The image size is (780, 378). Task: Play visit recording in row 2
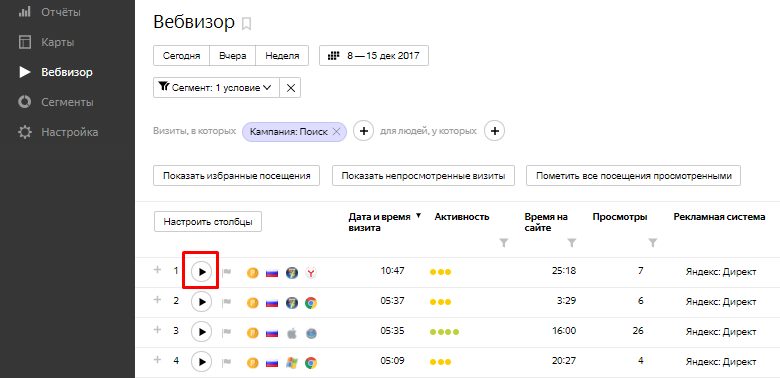click(201, 301)
